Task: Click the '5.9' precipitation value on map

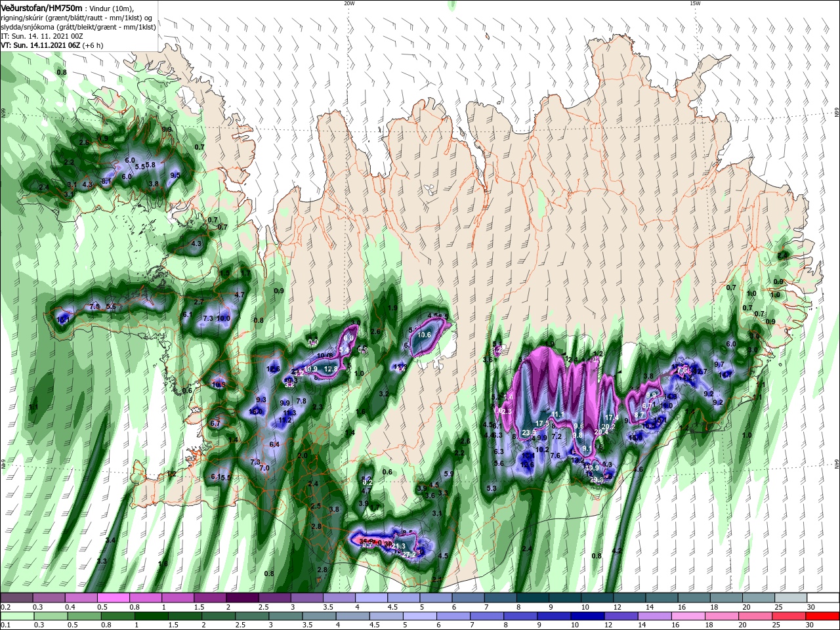Action: [449, 474]
